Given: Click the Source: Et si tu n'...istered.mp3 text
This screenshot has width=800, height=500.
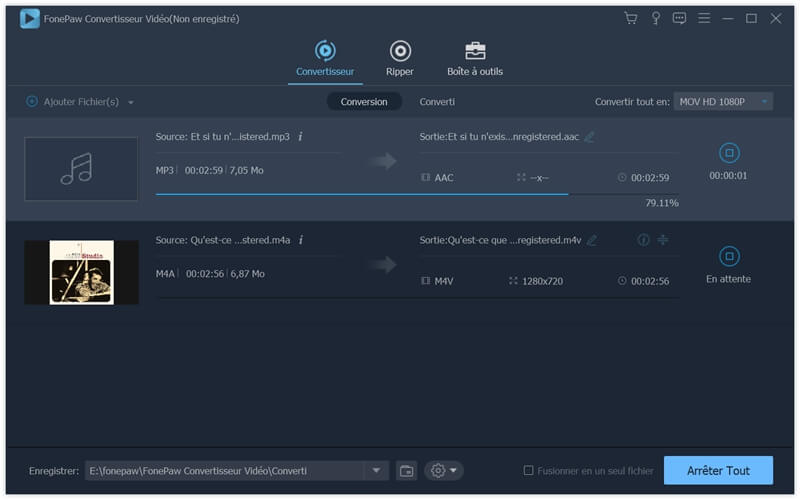Looking at the screenshot, I should [x=222, y=137].
